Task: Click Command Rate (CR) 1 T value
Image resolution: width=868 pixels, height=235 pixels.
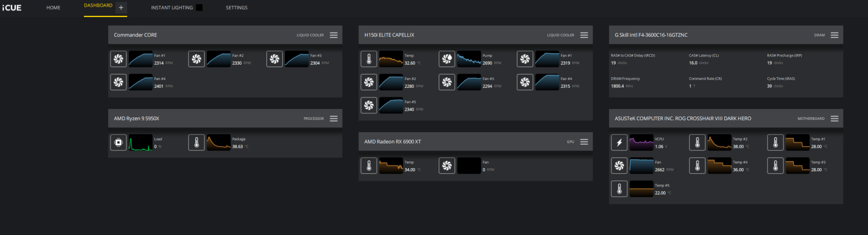Action: (x=692, y=86)
